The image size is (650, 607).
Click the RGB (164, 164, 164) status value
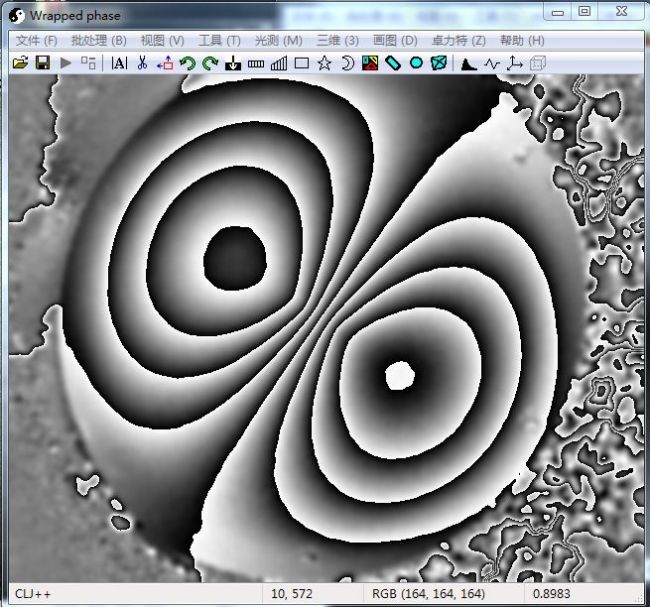click(x=428, y=594)
